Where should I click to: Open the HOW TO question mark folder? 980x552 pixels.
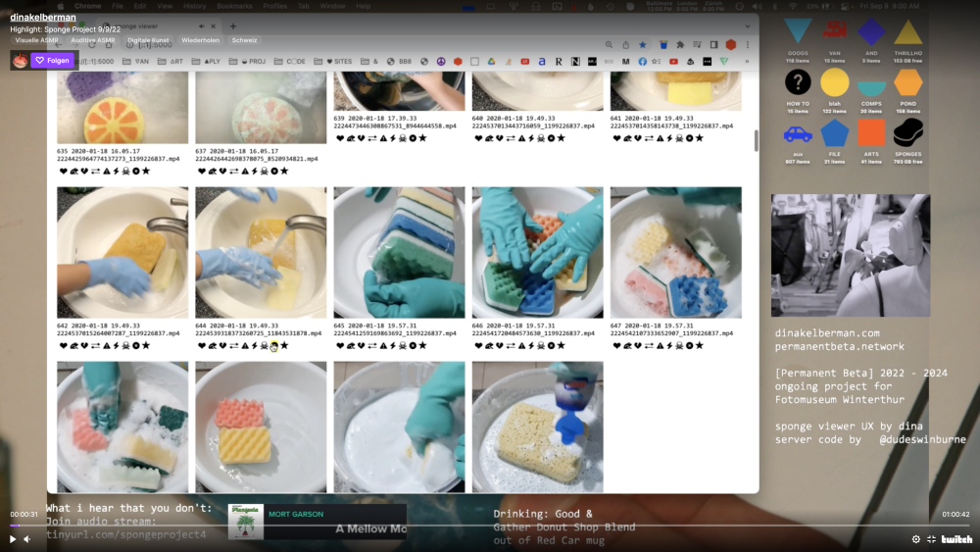pos(798,82)
